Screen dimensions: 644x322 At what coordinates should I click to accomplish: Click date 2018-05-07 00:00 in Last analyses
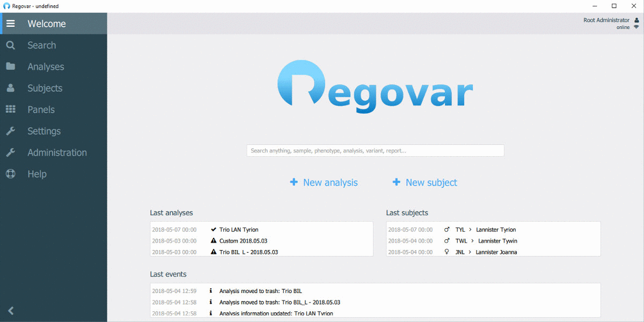[x=174, y=230]
